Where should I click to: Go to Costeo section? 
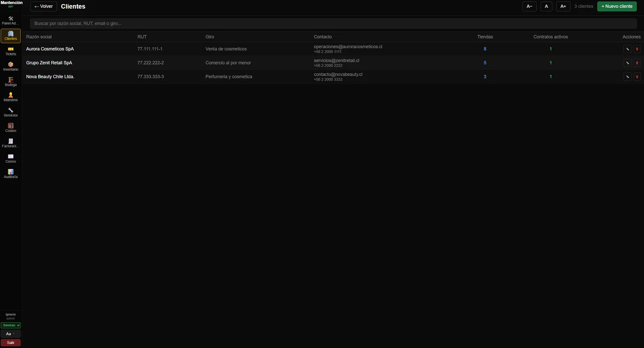(x=11, y=128)
